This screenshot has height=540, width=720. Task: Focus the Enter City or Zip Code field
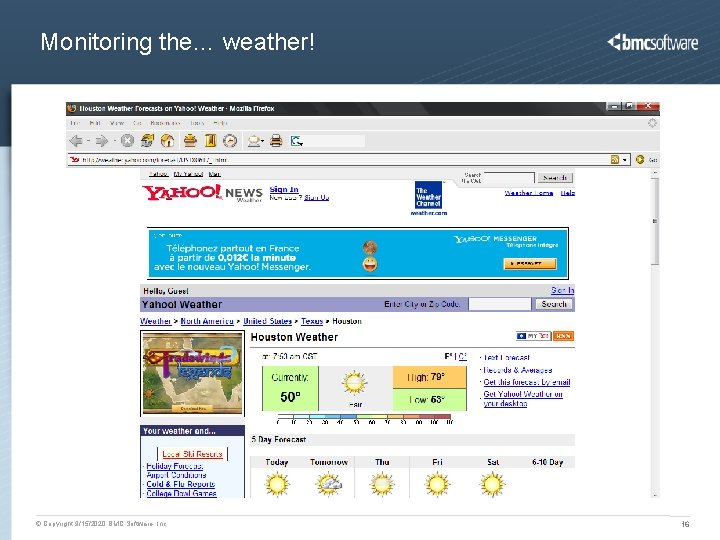coord(500,304)
